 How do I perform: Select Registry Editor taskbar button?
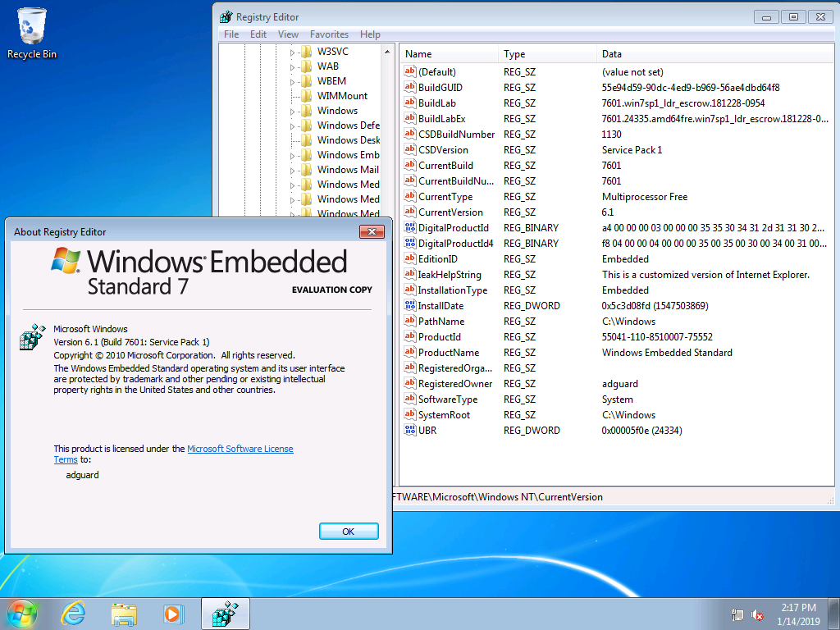(x=225, y=614)
